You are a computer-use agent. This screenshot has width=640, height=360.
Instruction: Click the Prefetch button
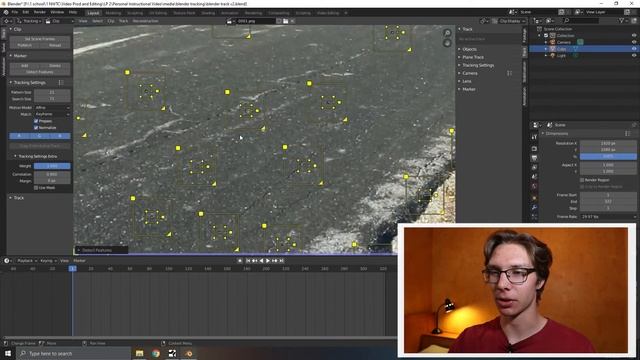(x=24, y=45)
